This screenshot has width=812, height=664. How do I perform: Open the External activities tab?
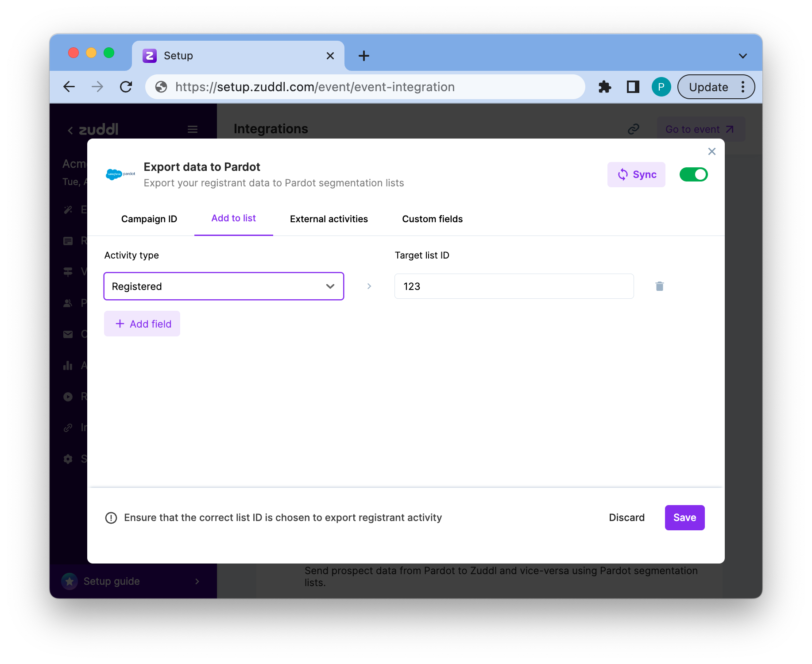(329, 219)
